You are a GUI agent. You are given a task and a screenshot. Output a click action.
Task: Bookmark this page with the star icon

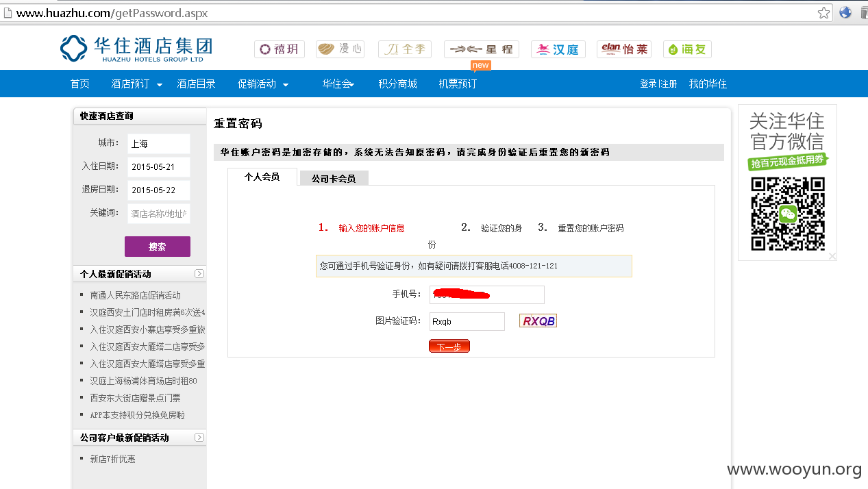tap(824, 12)
